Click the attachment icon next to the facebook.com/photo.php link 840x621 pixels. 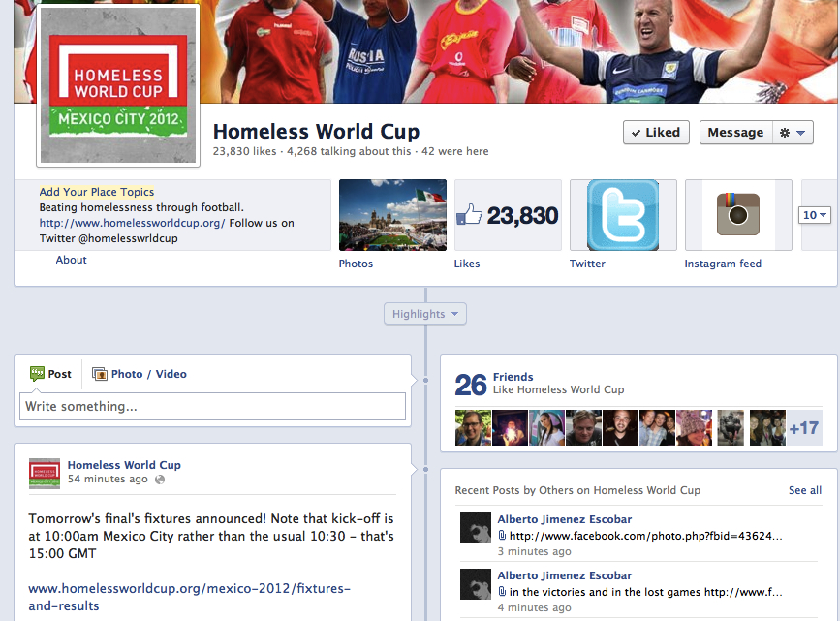coord(502,536)
